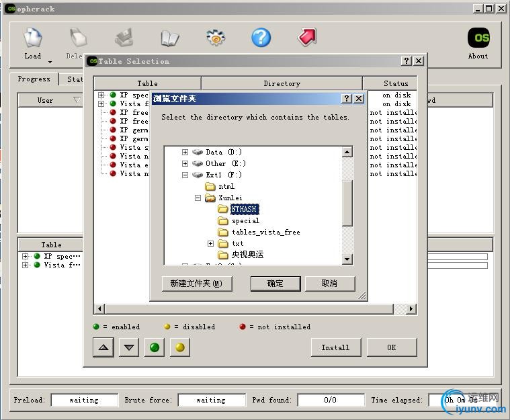
Task: Click the Save disk toolbar icon
Action: click(x=124, y=38)
